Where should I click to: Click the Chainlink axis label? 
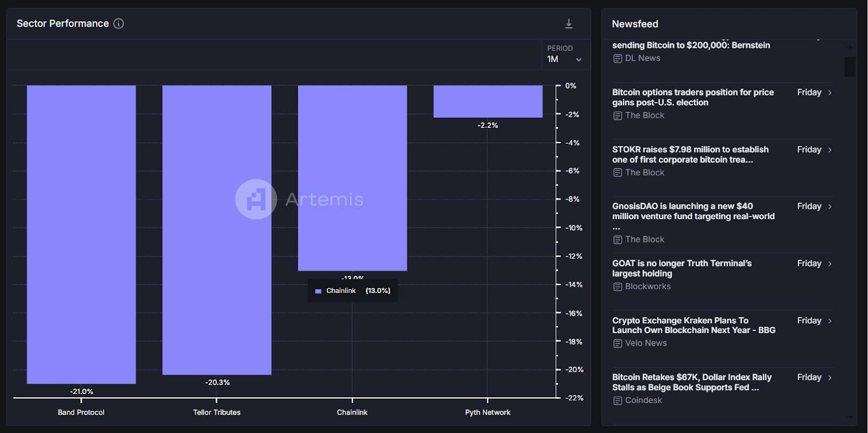click(352, 412)
